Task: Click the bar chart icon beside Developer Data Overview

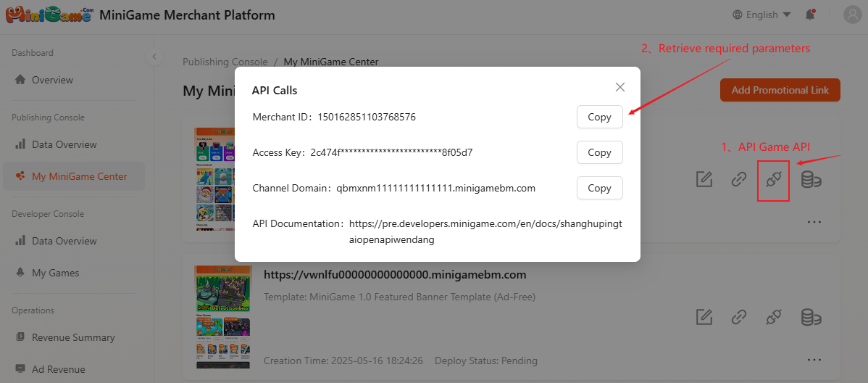Action: 20,241
